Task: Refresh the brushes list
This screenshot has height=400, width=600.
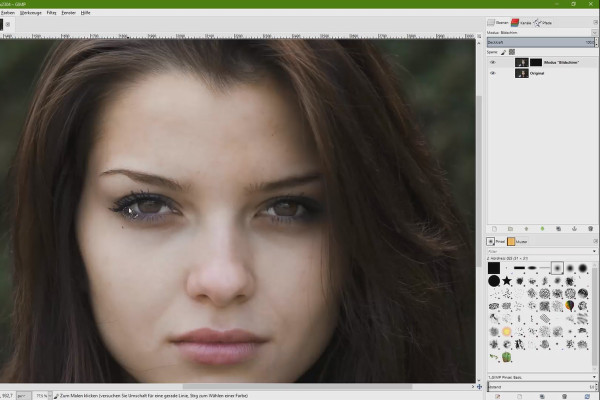Action: pyautogui.click(x=587, y=397)
